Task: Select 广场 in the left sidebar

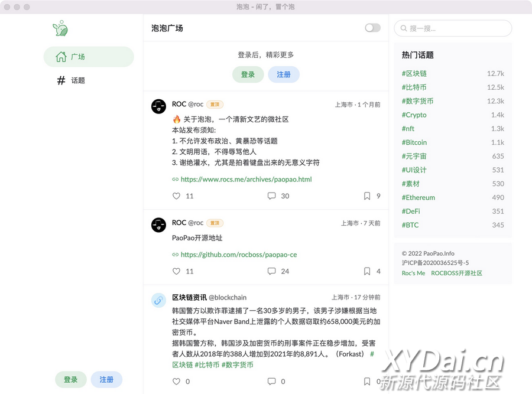Action: pos(89,57)
